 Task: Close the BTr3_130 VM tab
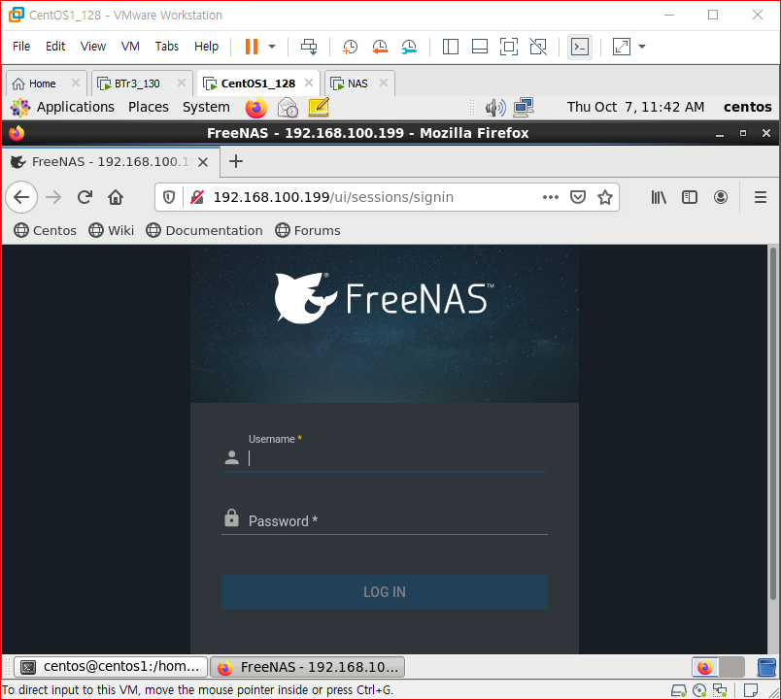[182, 83]
